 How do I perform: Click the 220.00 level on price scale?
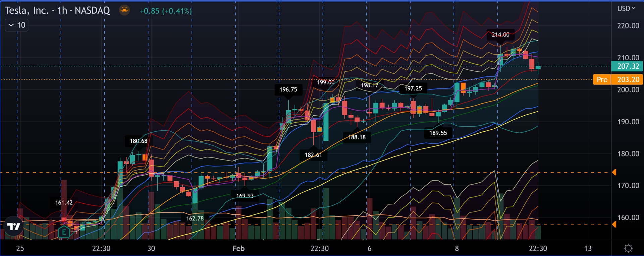pyautogui.click(x=628, y=26)
